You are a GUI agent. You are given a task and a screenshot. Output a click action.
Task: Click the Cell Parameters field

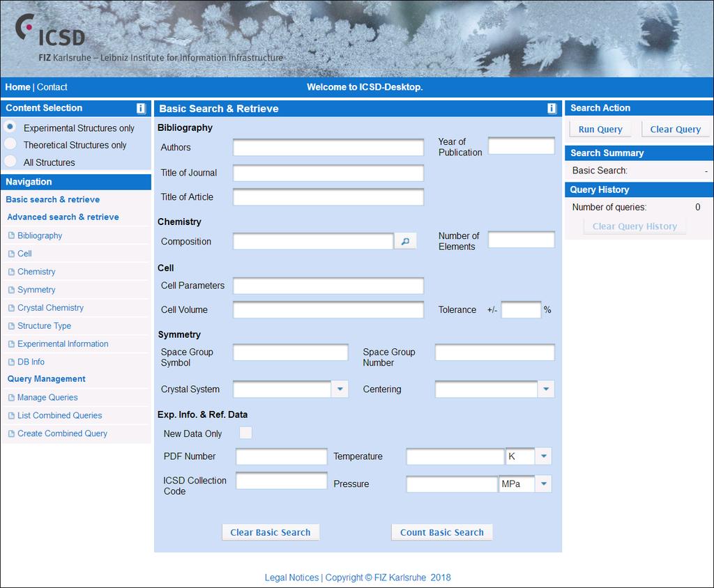[x=328, y=286]
